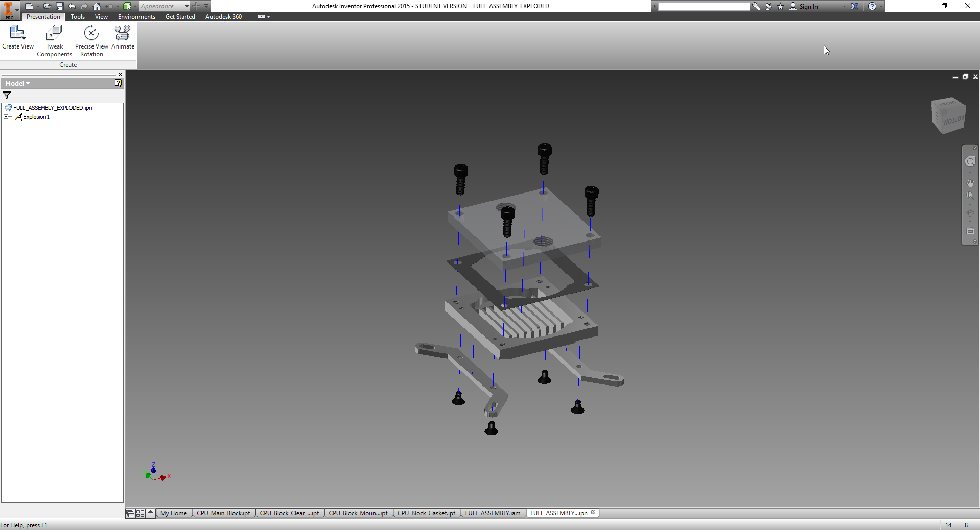
Task: Expand the Explosion1 tree node
Action: pos(6,117)
